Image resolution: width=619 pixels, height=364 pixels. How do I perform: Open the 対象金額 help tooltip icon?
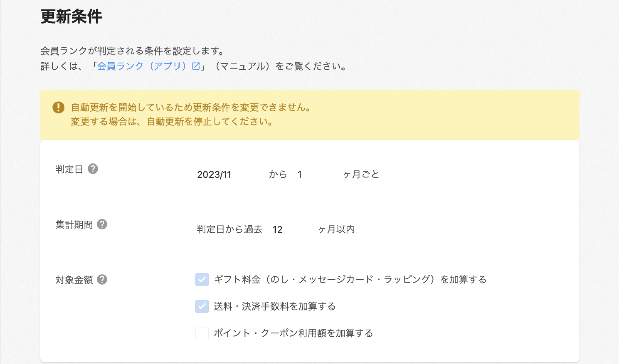(102, 280)
